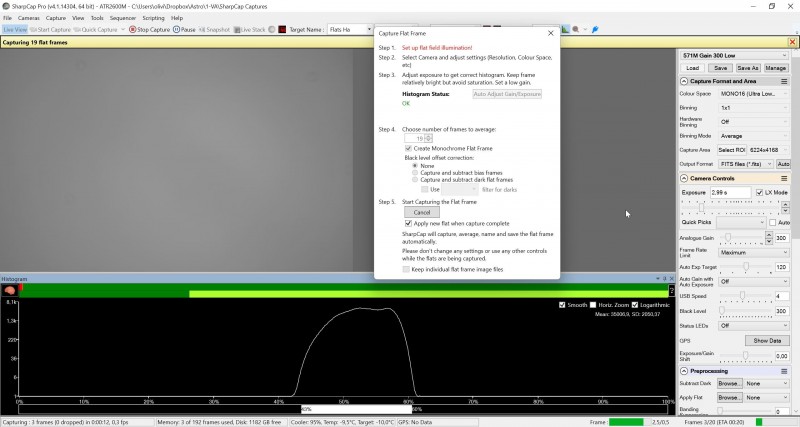Click the blue pin icon in toolbar
The width and height of the screenshot is (800, 427).
(595, 30)
